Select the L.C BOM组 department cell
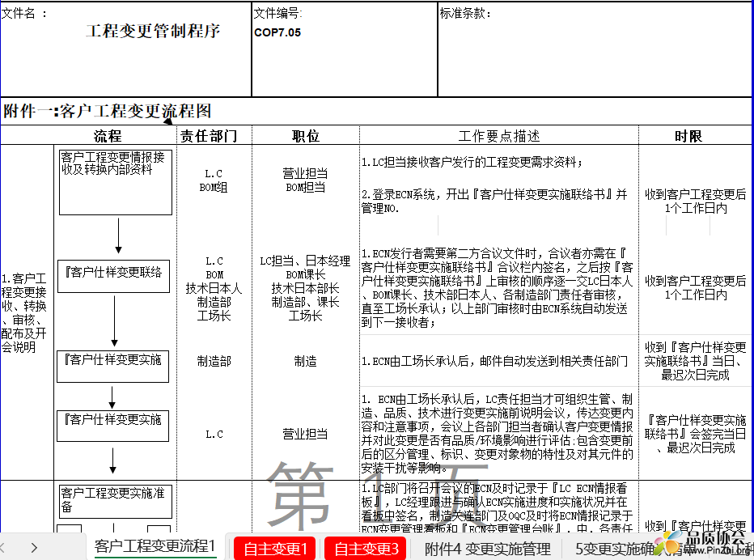Screen dimensions: 754x560 (214, 180)
